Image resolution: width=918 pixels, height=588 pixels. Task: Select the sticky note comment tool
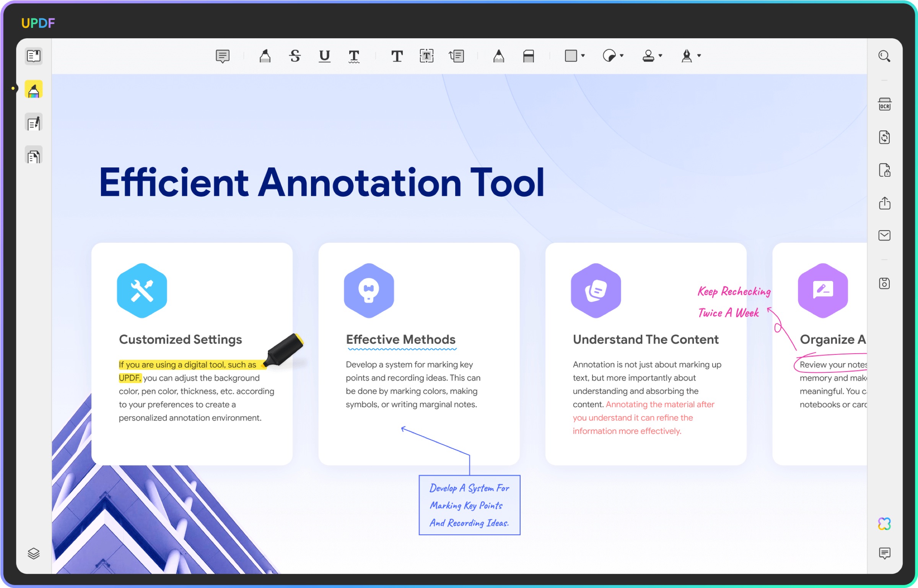pyautogui.click(x=222, y=56)
